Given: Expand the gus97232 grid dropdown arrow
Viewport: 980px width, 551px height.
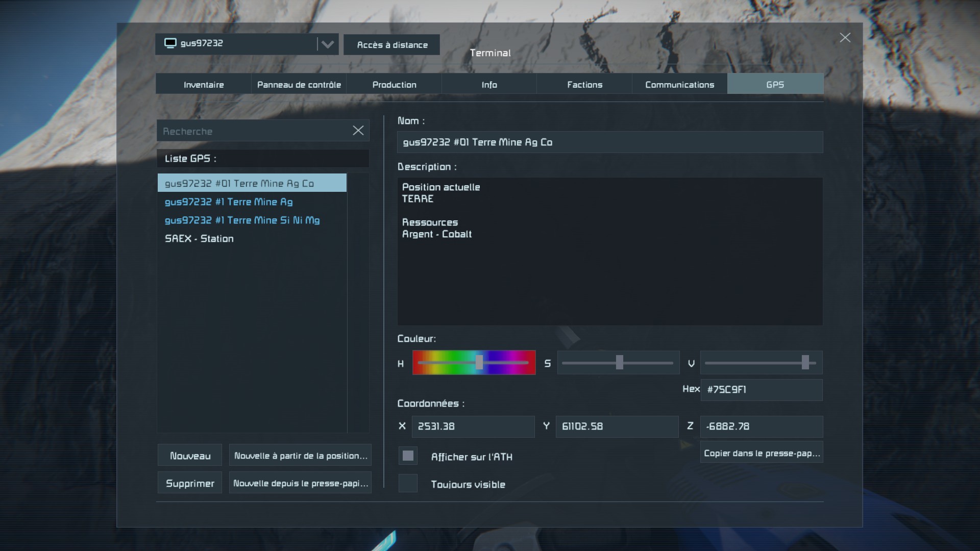Looking at the screenshot, I should point(328,44).
